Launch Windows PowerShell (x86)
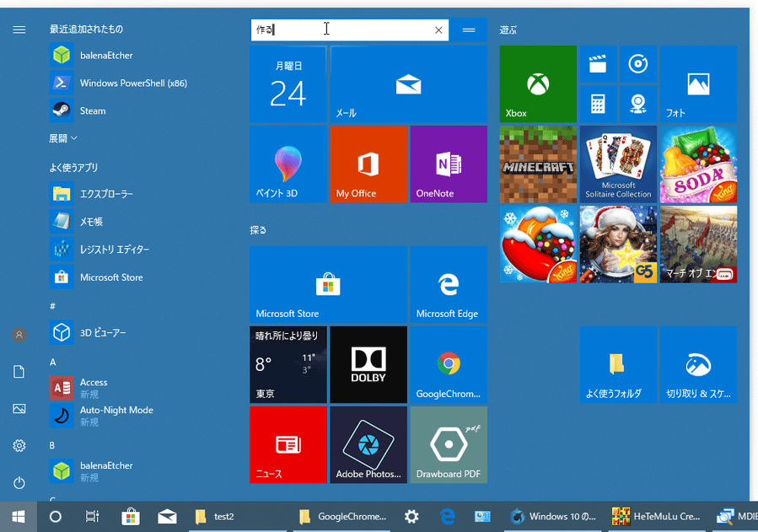 click(118, 83)
